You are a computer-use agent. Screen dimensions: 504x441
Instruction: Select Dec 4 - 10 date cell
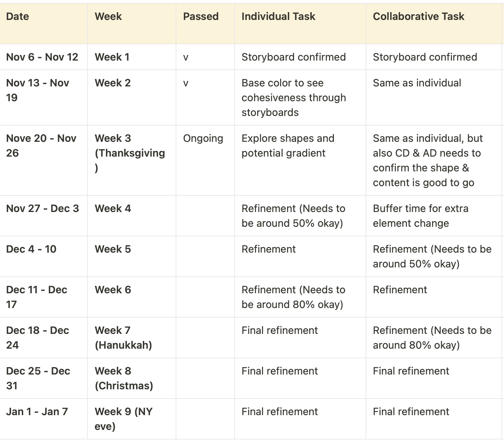coord(44,256)
